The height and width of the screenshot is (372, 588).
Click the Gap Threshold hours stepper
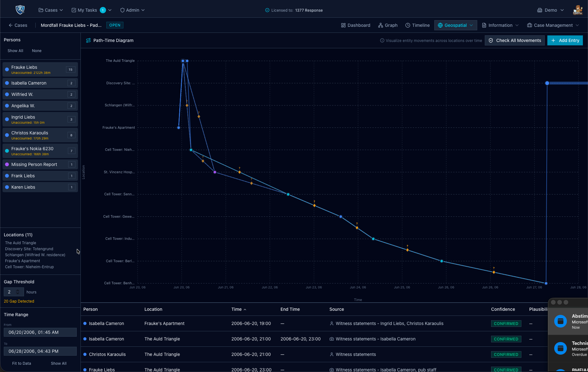[x=18, y=292]
